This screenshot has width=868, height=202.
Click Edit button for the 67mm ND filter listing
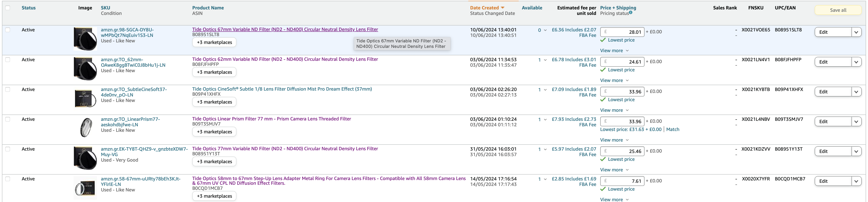(833, 32)
